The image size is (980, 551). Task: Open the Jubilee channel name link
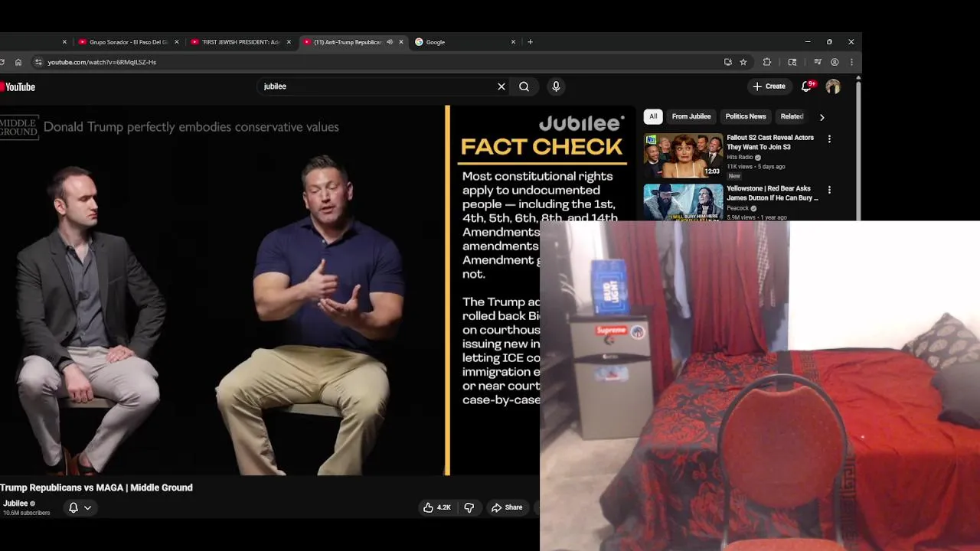pos(15,503)
